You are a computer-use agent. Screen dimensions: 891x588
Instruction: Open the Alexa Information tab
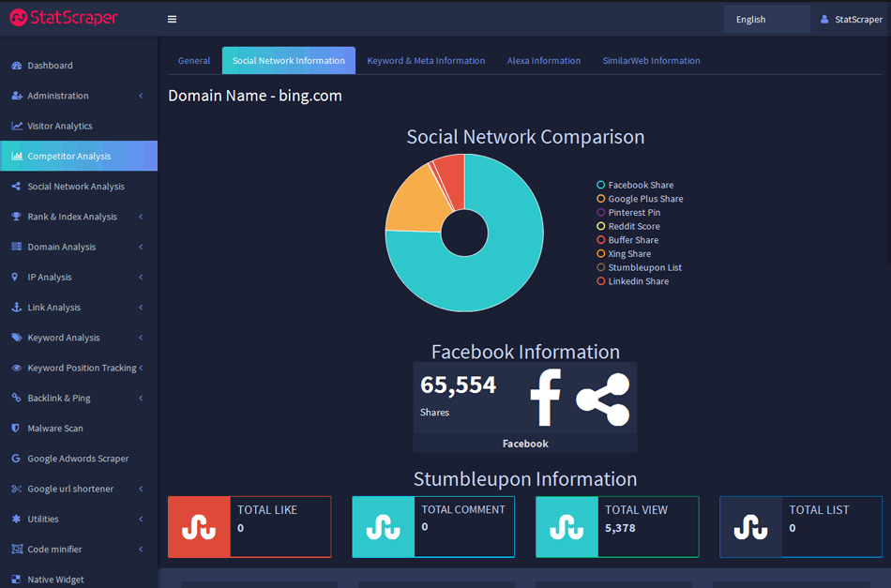(544, 60)
